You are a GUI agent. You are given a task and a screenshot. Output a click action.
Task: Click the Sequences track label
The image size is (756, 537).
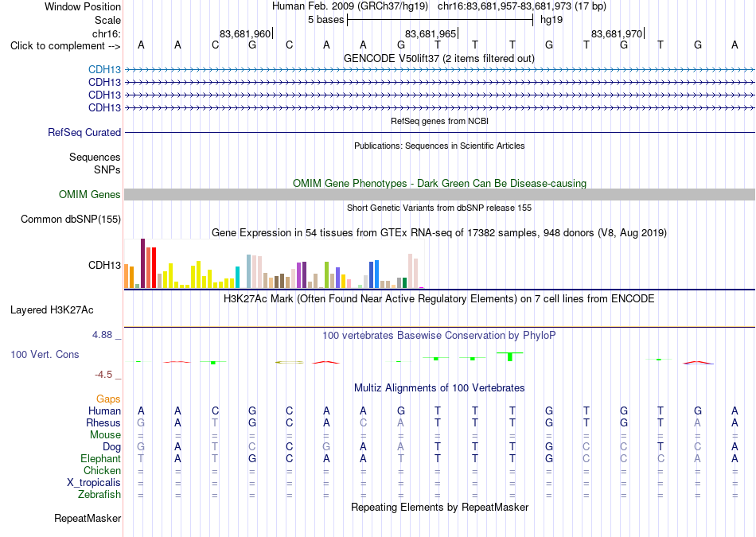click(x=95, y=158)
